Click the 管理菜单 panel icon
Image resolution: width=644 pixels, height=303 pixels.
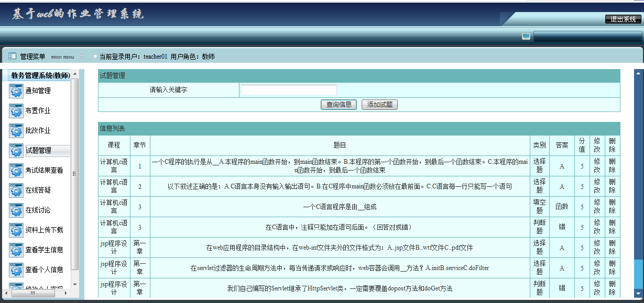12,56
